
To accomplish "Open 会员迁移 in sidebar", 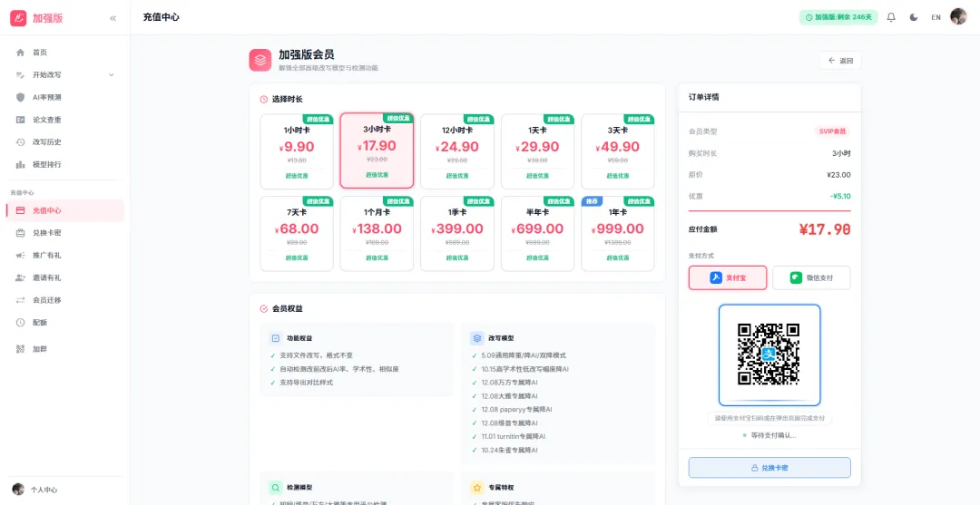I will pyautogui.click(x=65, y=300).
